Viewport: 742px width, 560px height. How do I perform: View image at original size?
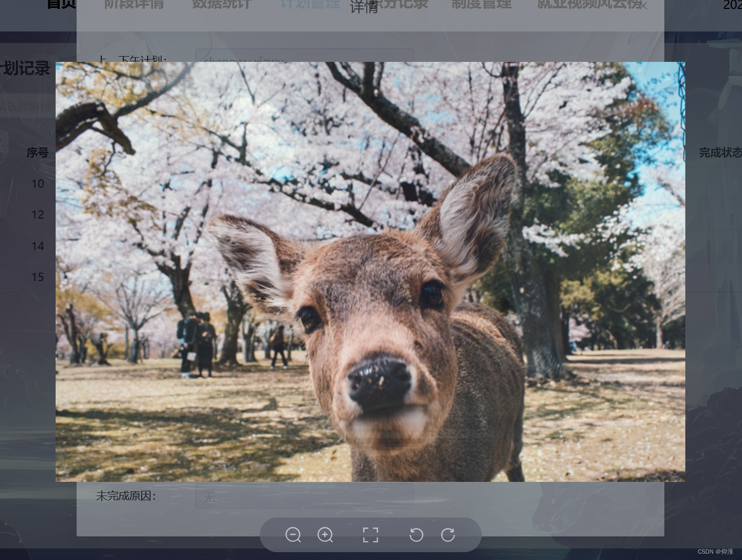pyautogui.click(x=370, y=535)
